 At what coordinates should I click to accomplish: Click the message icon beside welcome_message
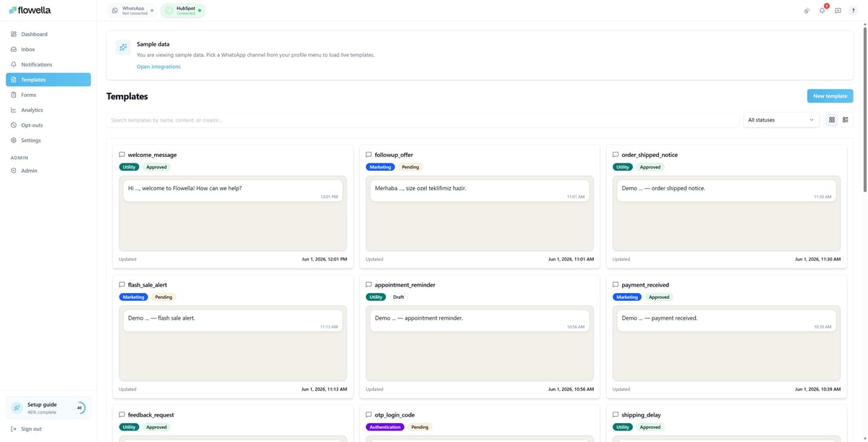[x=122, y=155]
